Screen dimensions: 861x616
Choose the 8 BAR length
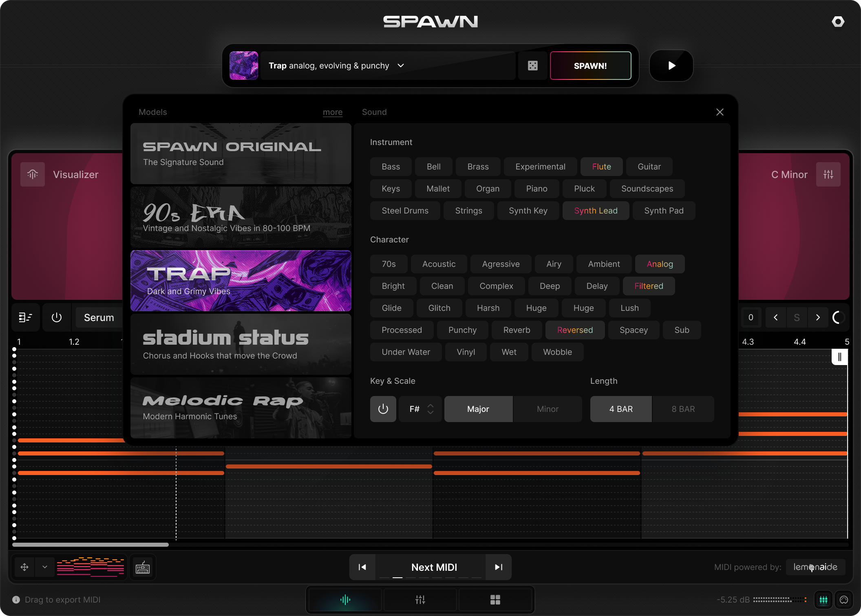coord(683,409)
